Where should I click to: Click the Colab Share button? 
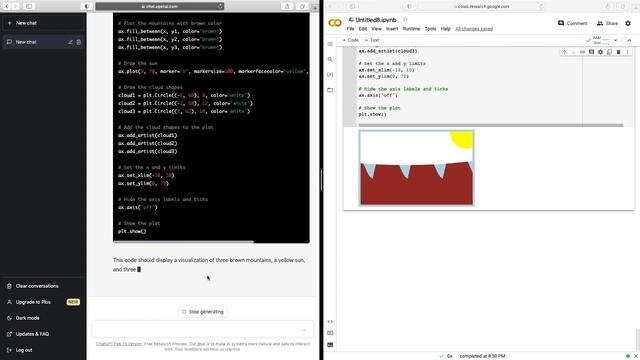coord(607,23)
